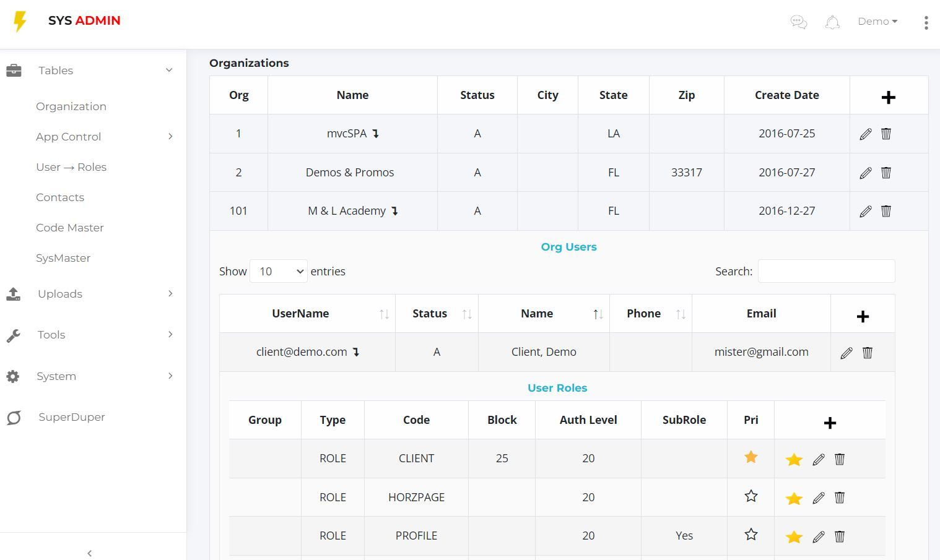Open the notifications bell
Screen dimensions: 940x560
(832, 22)
